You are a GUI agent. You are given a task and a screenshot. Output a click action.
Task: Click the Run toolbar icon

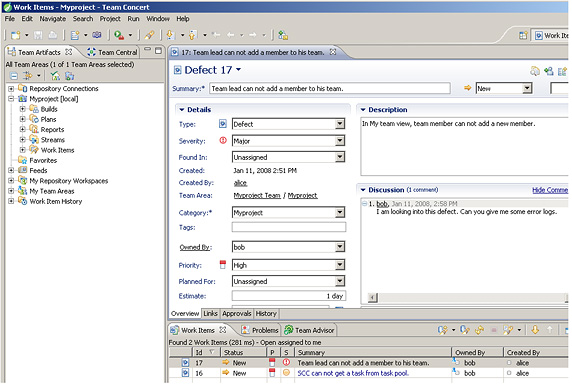pyautogui.click(x=119, y=35)
